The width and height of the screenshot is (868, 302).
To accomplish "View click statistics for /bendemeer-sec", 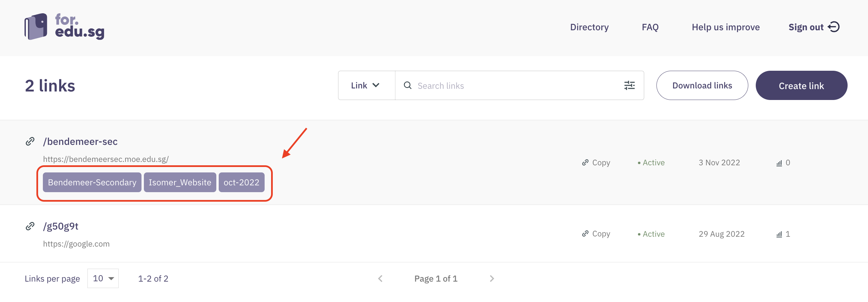I will click(x=783, y=163).
